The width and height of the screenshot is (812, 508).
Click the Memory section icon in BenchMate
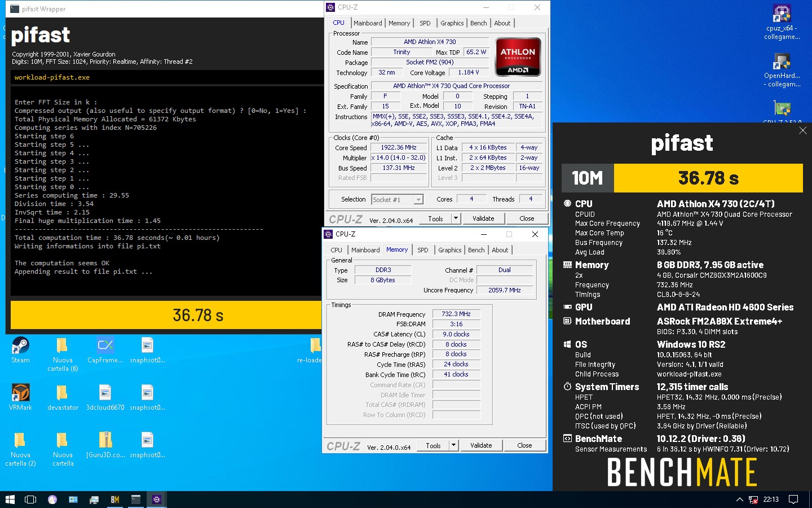click(567, 264)
